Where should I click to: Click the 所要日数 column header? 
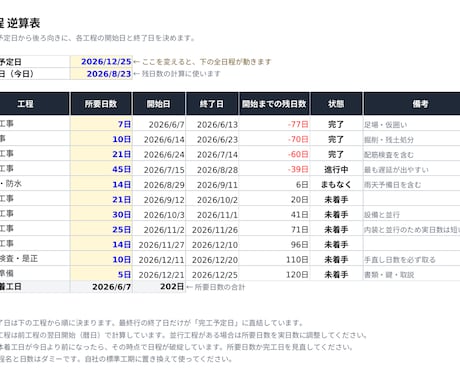(x=101, y=104)
